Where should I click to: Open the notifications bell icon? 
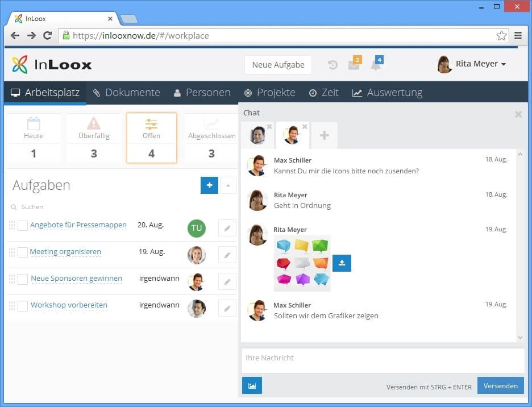coord(376,64)
